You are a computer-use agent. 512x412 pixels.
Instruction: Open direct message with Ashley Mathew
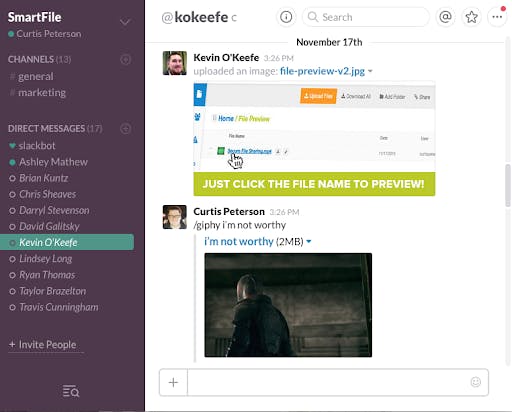(53, 162)
